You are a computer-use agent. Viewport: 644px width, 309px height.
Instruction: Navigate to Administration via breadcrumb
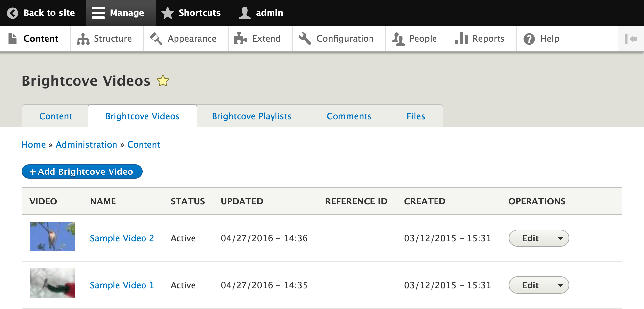[86, 144]
